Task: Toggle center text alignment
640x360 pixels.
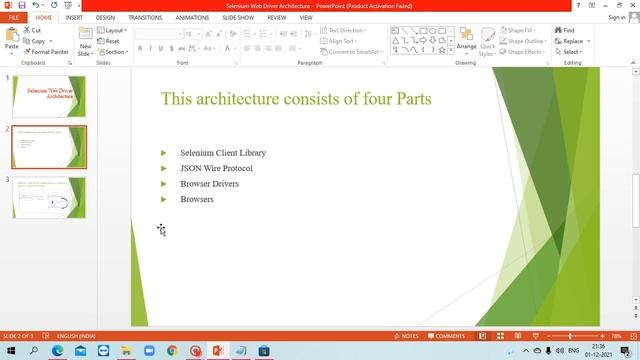Action: 258,48
